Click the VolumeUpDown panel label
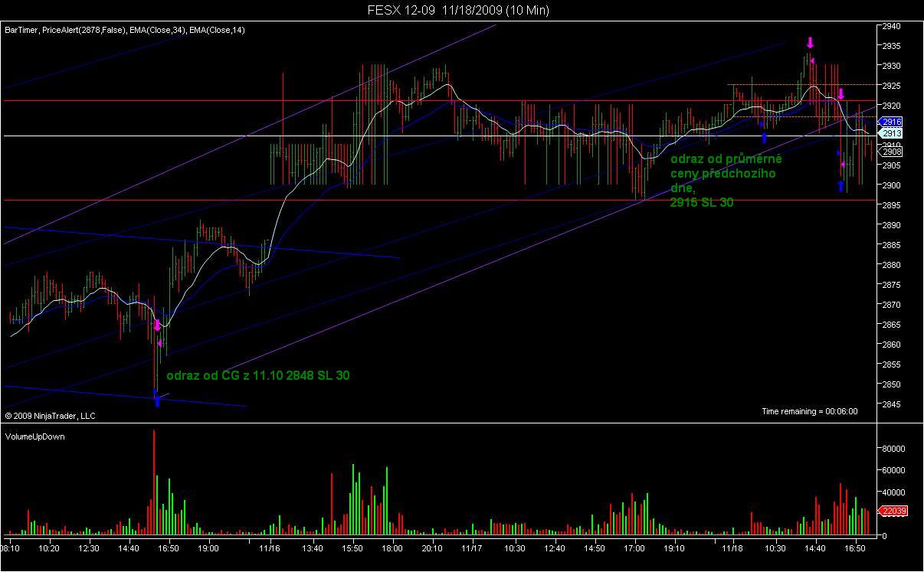This screenshot has width=924, height=572. 35,436
